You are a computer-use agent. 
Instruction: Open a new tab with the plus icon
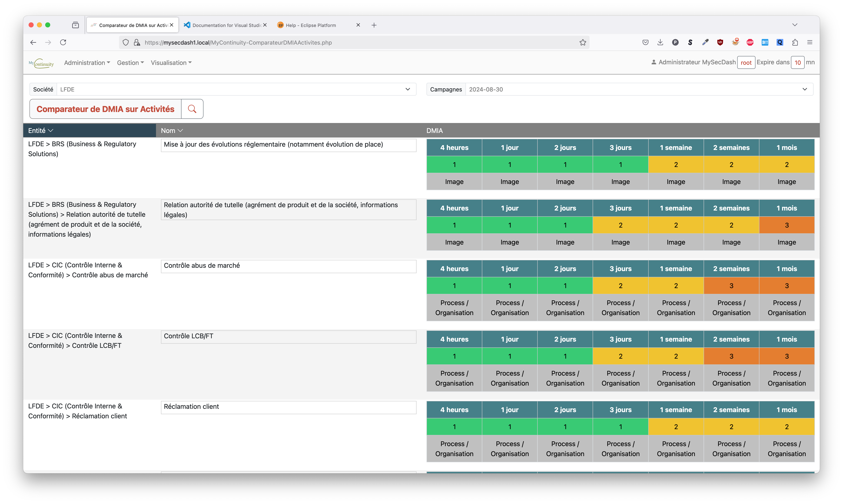pyautogui.click(x=374, y=25)
